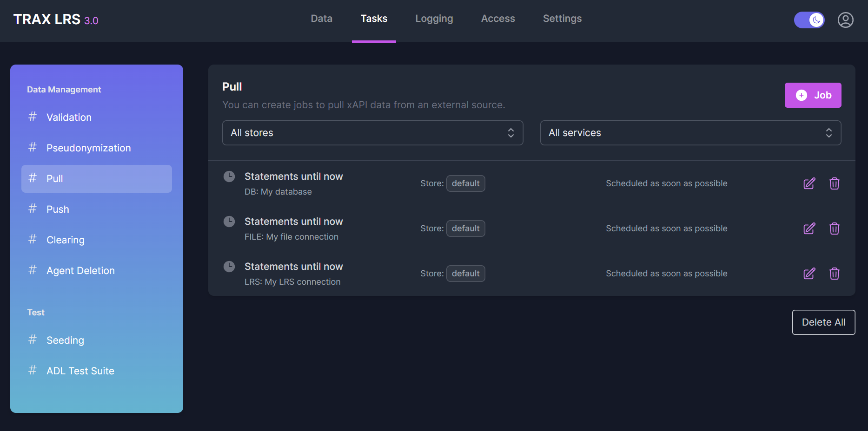The height and width of the screenshot is (431, 868).
Task: Open the Logging tab
Action: click(434, 19)
